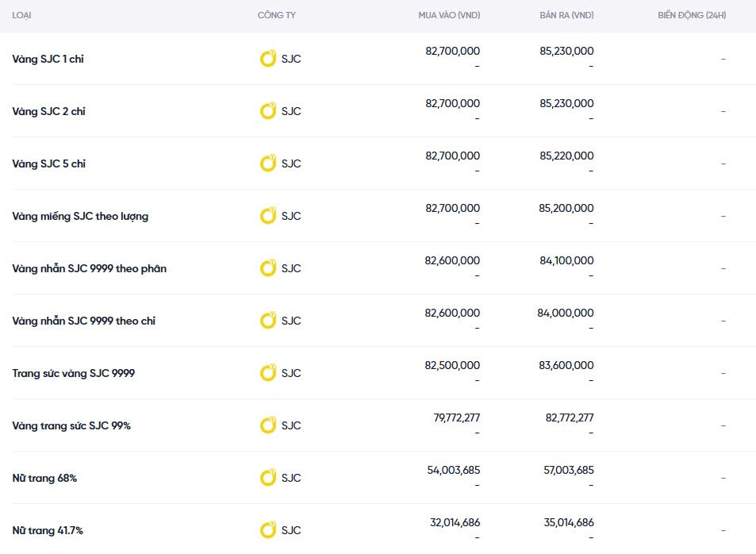Screen dimensions: 756x554
Task: Click the SJC logo in Nữ trang 41.7% row
Action: coord(268,530)
